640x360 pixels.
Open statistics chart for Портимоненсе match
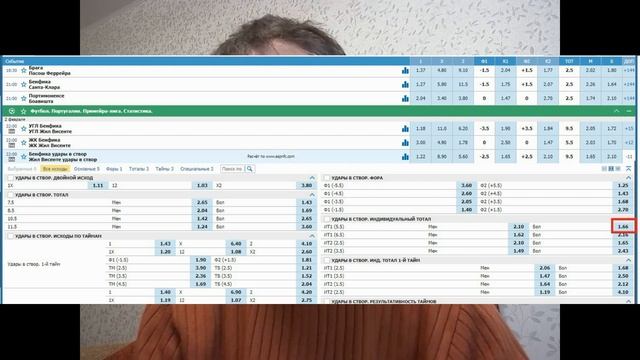pos(405,98)
